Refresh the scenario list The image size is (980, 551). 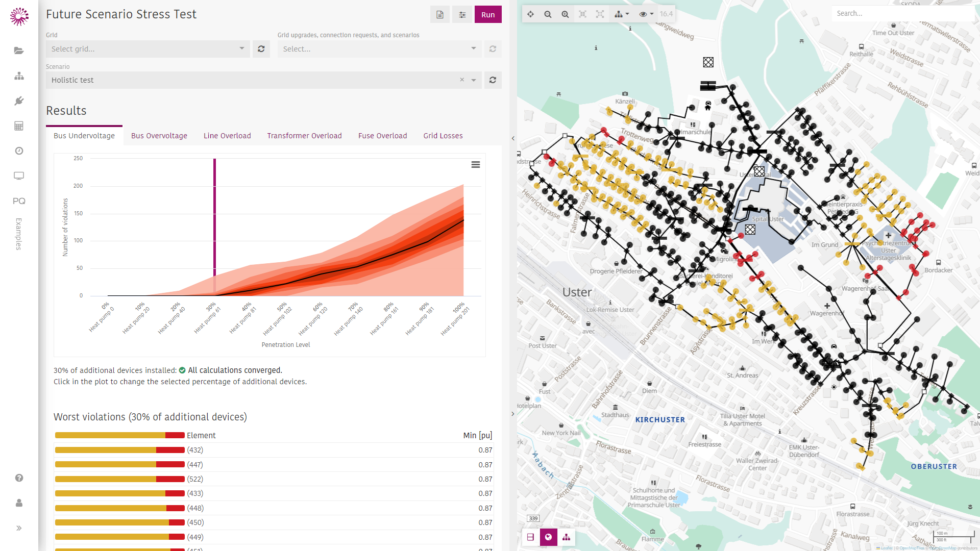[493, 80]
